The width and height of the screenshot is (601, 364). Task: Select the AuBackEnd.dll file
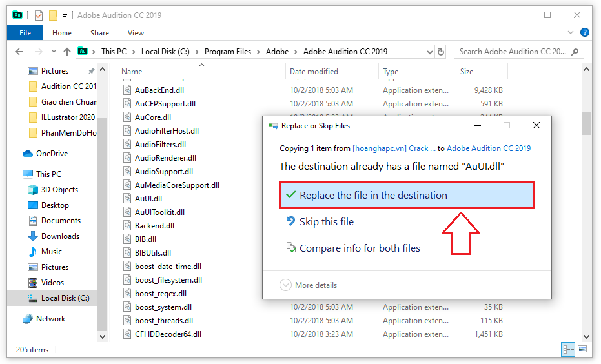pyautogui.click(x=159, y=90)
